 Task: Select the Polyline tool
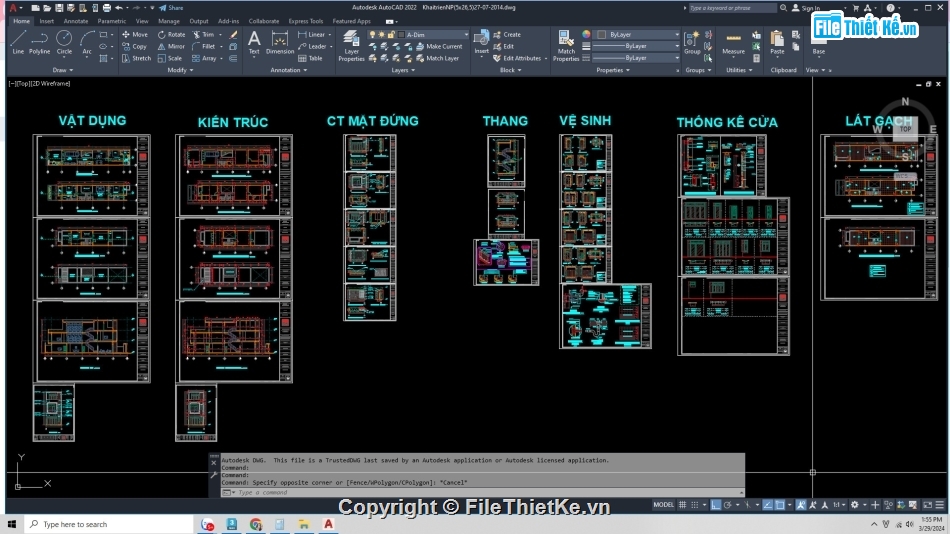click(x=39, y=42)
